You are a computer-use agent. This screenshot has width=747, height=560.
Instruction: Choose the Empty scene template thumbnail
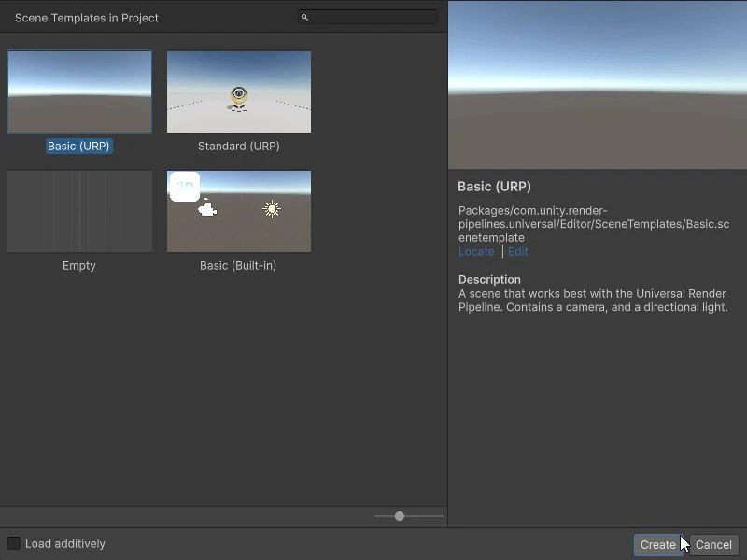coord(80,212)
